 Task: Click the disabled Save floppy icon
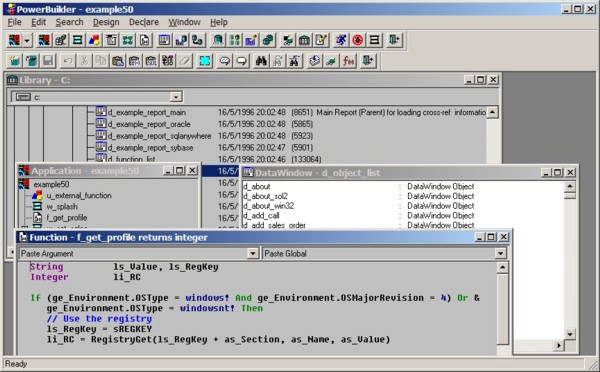tap(48, 61)
